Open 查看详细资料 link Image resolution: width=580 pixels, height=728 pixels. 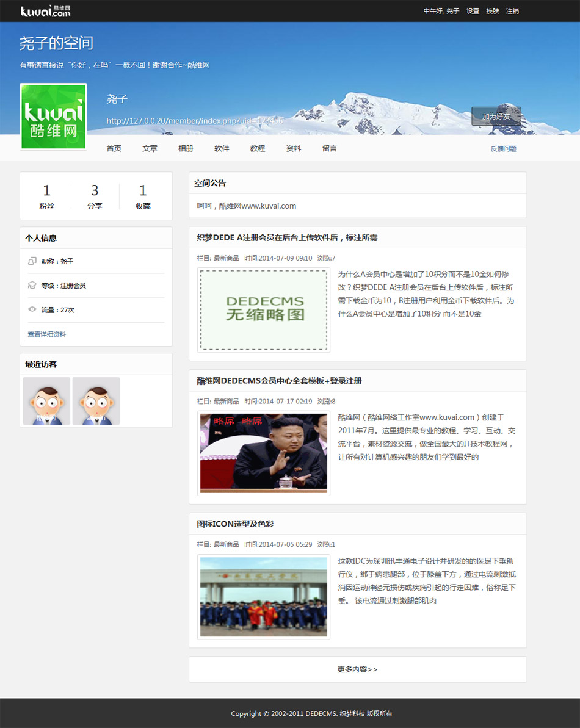47,334
